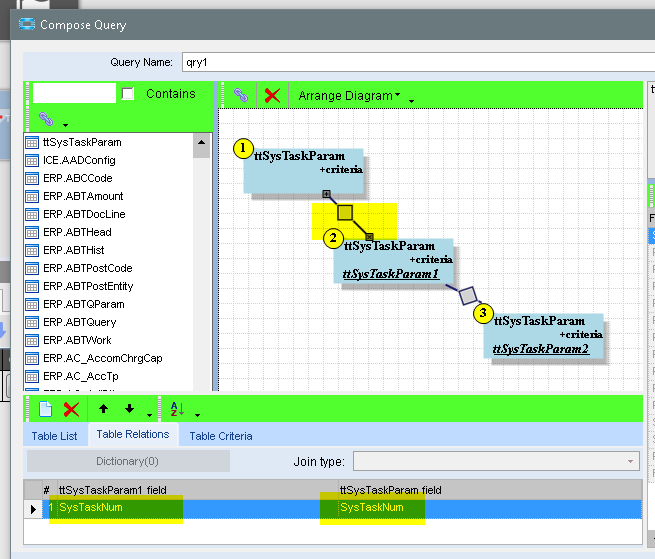Click the link icon in the diagram toolbar
655x559 pixels.
(241, 95)
